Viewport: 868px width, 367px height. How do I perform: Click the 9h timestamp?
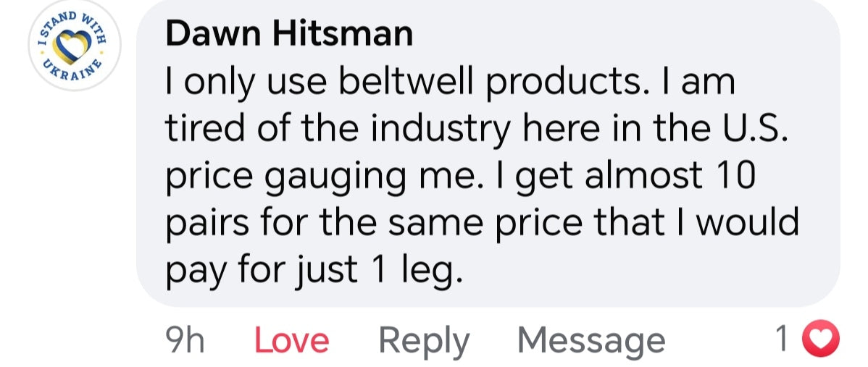(x=185, y=340)
